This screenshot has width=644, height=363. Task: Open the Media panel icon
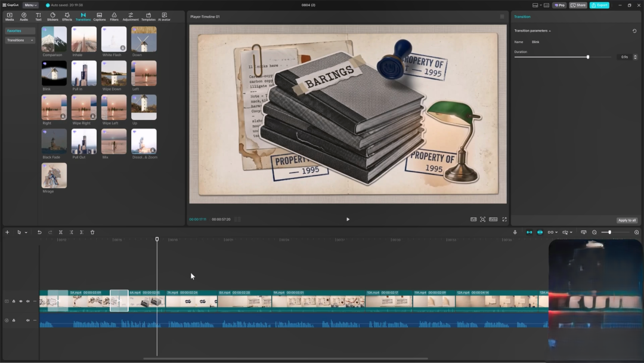pos(10,17)
